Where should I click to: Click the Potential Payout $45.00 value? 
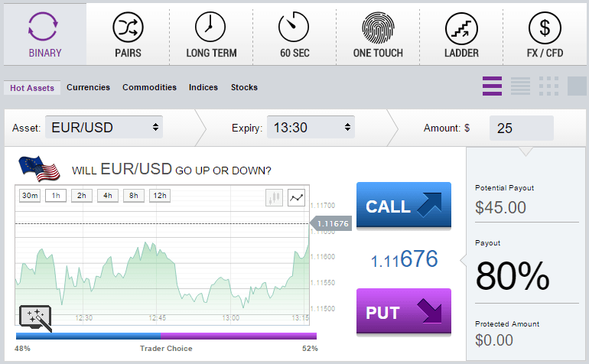(x=500, y=207)
